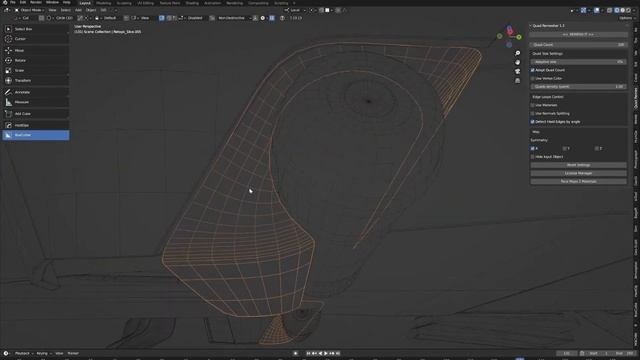Click the zoom magnifier viewport icon
The image size is (640, 360).
[518, 53]
